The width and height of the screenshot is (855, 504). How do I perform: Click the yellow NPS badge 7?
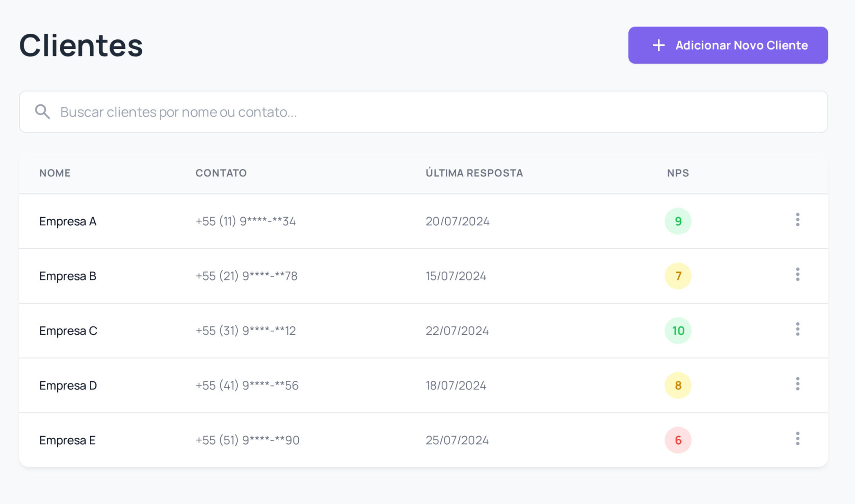678,276
